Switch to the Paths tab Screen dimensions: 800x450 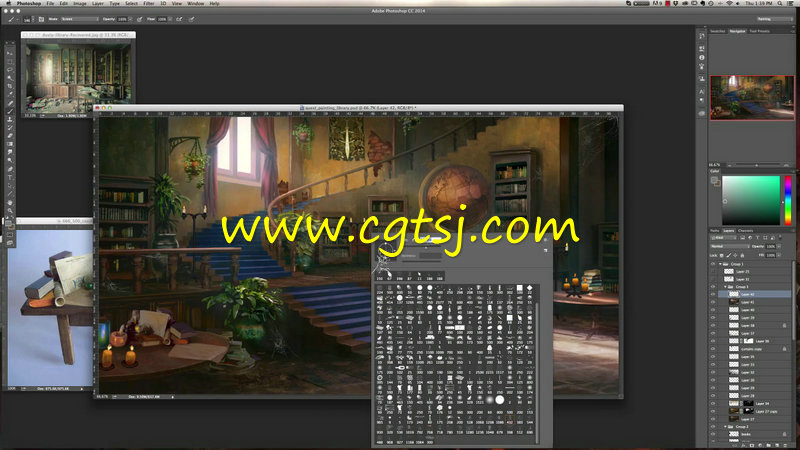pos(714,231)
